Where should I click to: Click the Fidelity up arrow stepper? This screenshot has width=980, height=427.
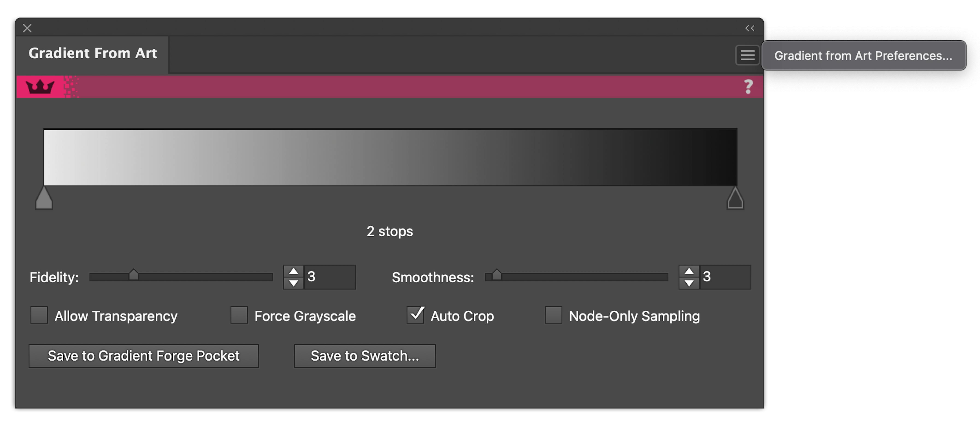[294, 271]
